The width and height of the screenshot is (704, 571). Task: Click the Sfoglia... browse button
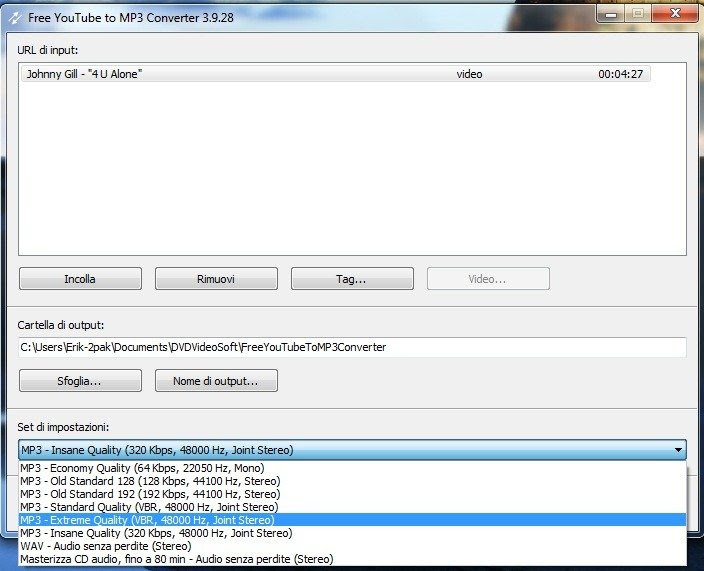[x=80, y=381]
